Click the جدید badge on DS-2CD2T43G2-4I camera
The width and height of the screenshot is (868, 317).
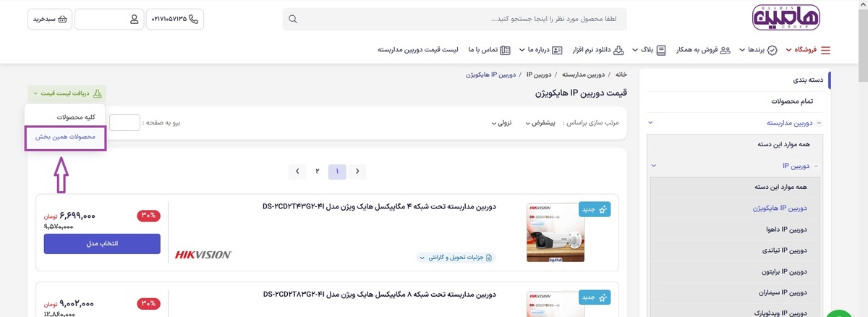pyautogui.click(x=595, y=210)
